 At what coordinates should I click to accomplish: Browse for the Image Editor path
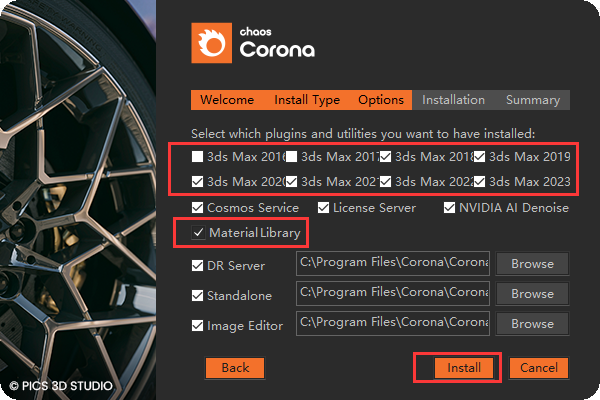point(532,324)
